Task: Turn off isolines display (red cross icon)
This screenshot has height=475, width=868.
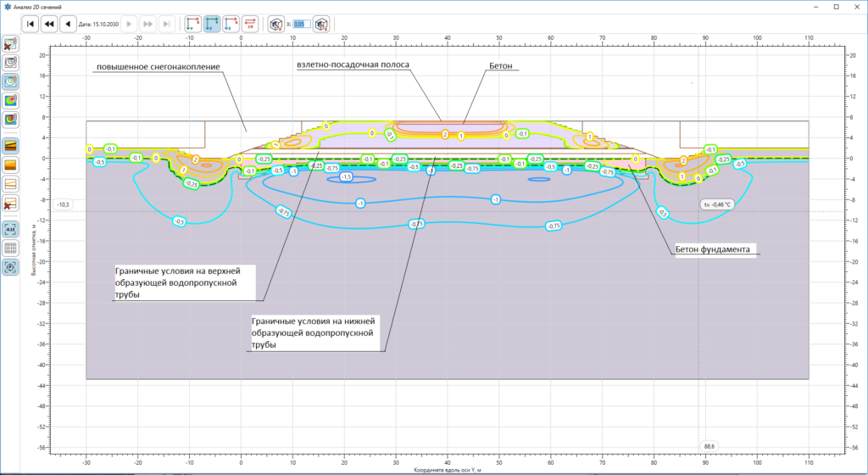Action: click(x=10, y=44)
